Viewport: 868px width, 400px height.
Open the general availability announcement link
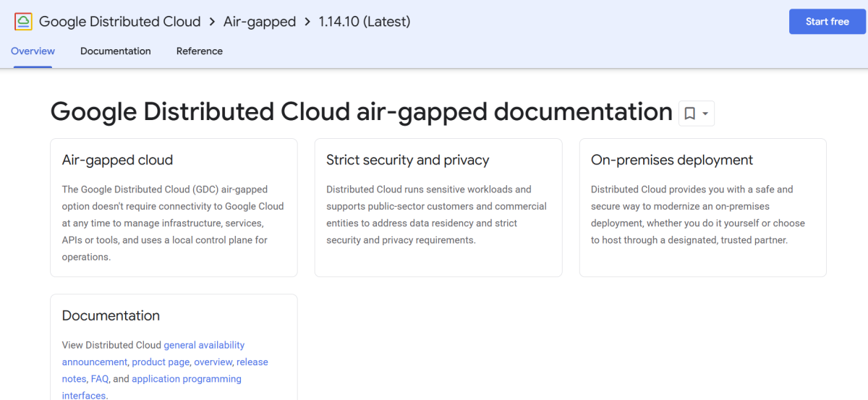coord(204,345)
